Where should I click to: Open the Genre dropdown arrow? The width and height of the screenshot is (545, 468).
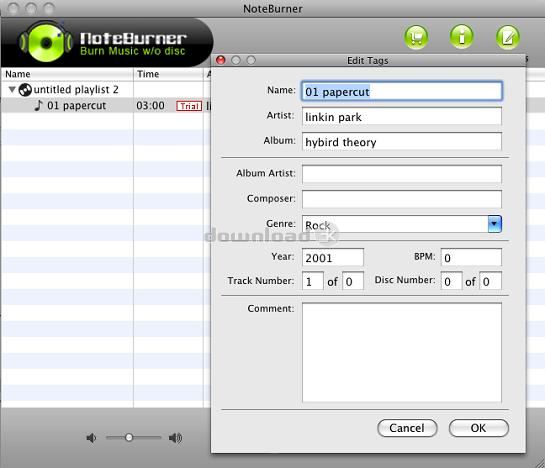(x=494, y=224)
